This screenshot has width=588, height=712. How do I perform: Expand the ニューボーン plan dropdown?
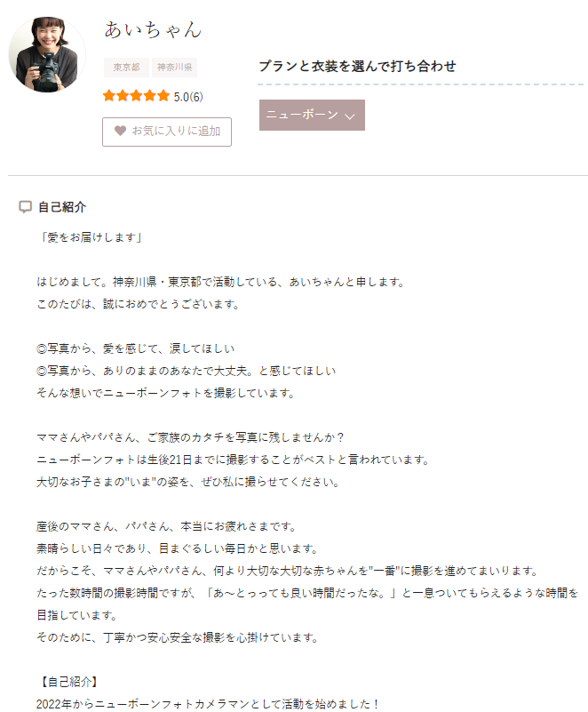coord(312,115)
